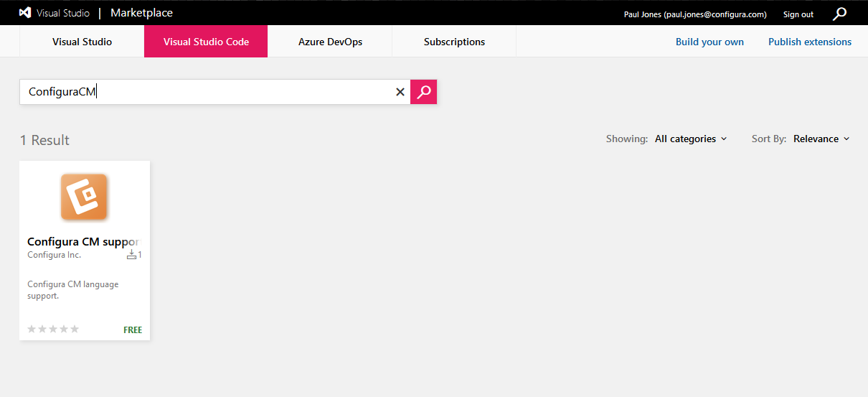This screenshot has height=397, width=868.
Task: Go to the Azure DevOps tab
Action: [330, 42]
